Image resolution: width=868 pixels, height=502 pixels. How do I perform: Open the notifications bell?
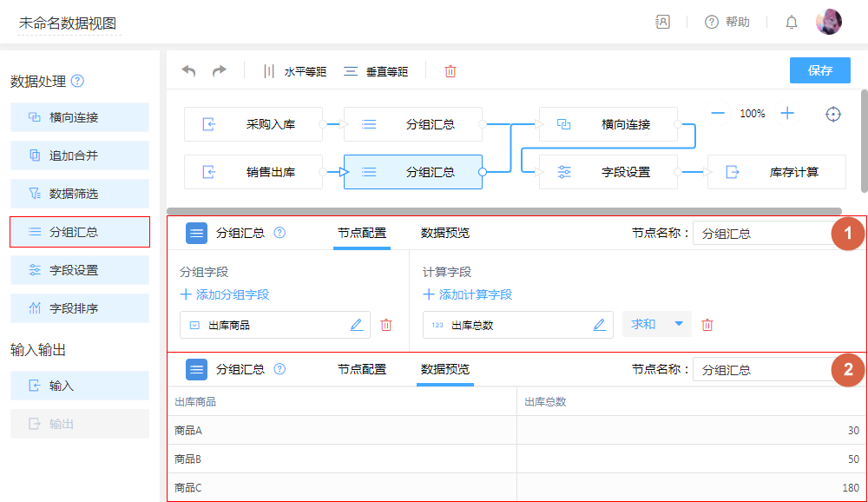pos(792,23)
